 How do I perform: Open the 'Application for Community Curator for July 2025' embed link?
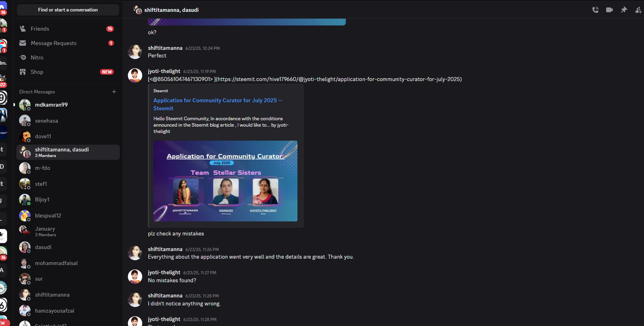point(218,104)
